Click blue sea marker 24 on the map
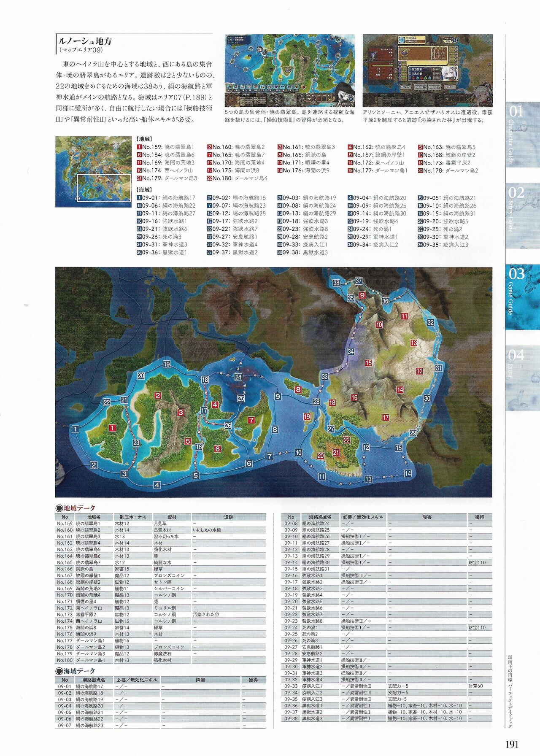The image size is (540, 756). 238,377
